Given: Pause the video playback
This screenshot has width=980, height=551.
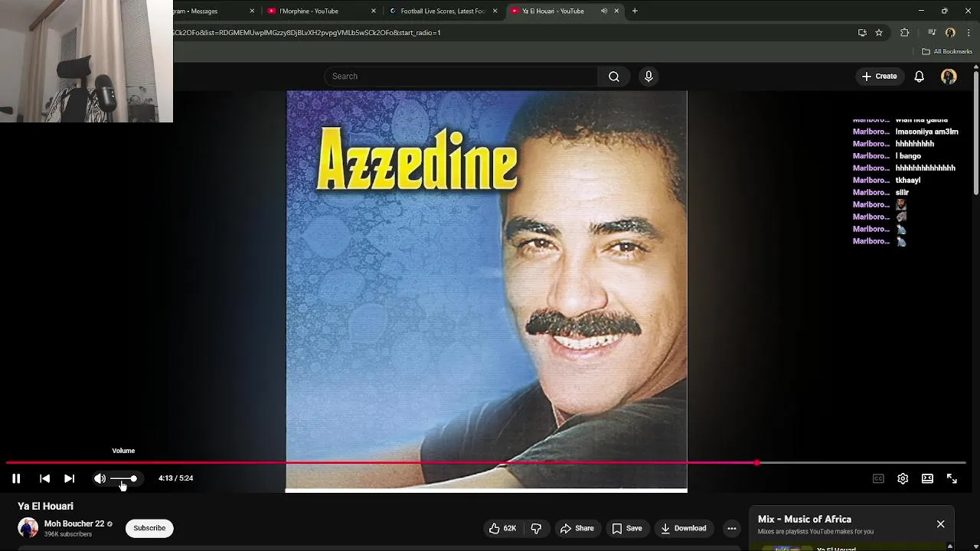Looking at the screenshot, I should [x=16, y=478].
